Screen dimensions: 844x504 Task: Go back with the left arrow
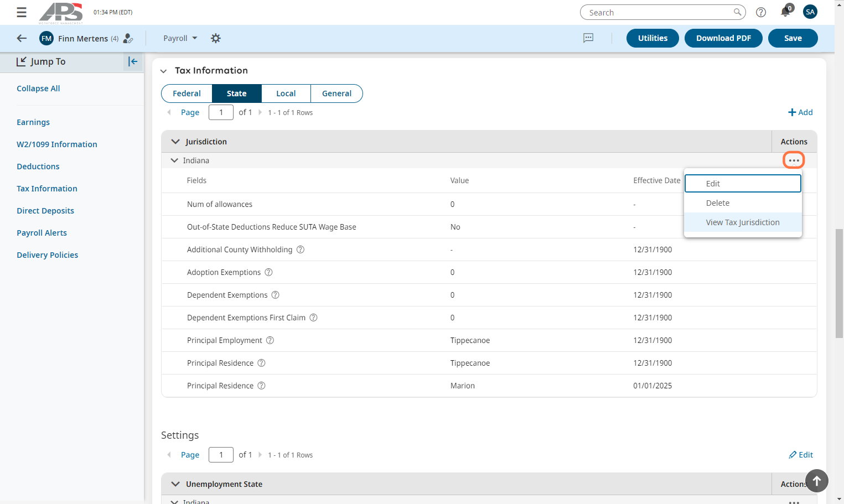tap(22, 38)
